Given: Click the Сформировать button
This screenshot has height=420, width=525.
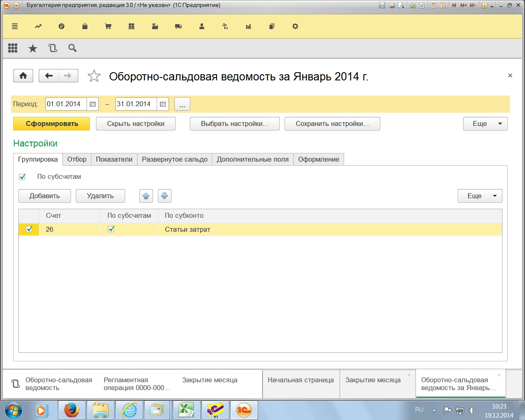Looking at the screenshot, I should [x=52, y=124].
